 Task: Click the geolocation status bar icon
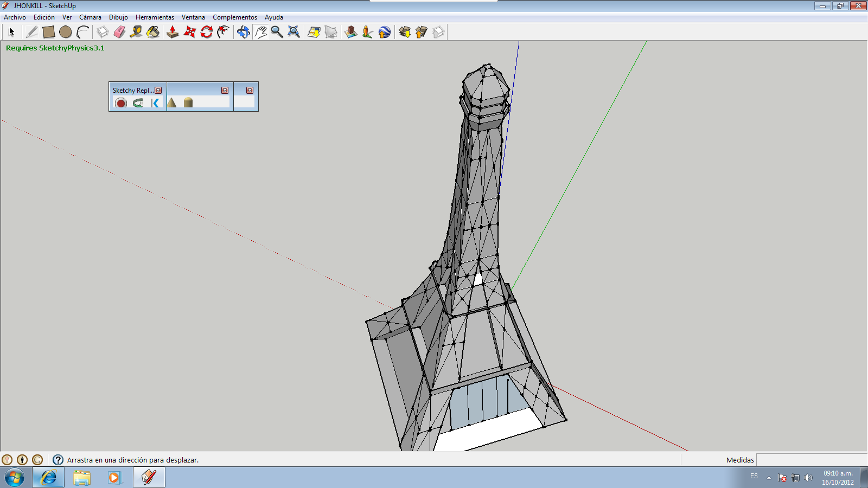tap(7, 460)
